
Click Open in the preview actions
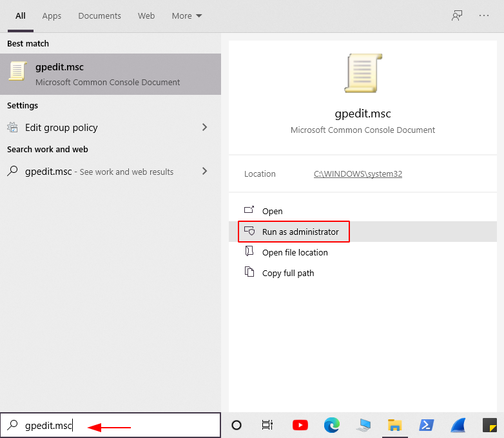363,211
